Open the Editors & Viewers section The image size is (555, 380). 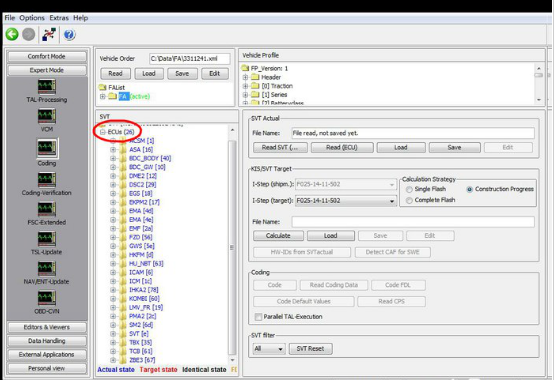click(x=47, y=327)
